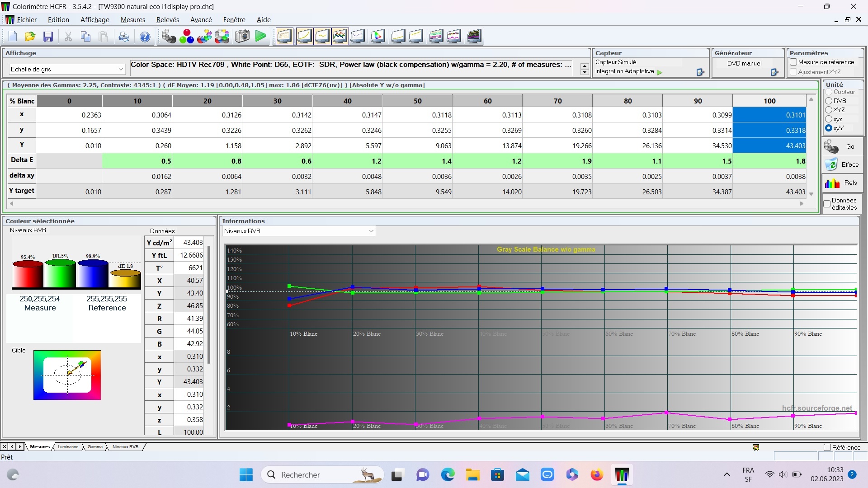Click the Cible color target swatch
Screen dimensions: 868x488
(67, 375)
